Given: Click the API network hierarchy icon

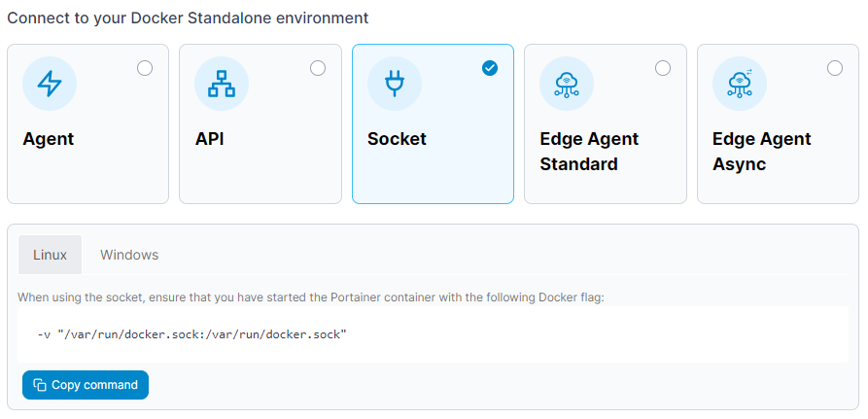Looking at the screenshot, I should tap(222, 84).
